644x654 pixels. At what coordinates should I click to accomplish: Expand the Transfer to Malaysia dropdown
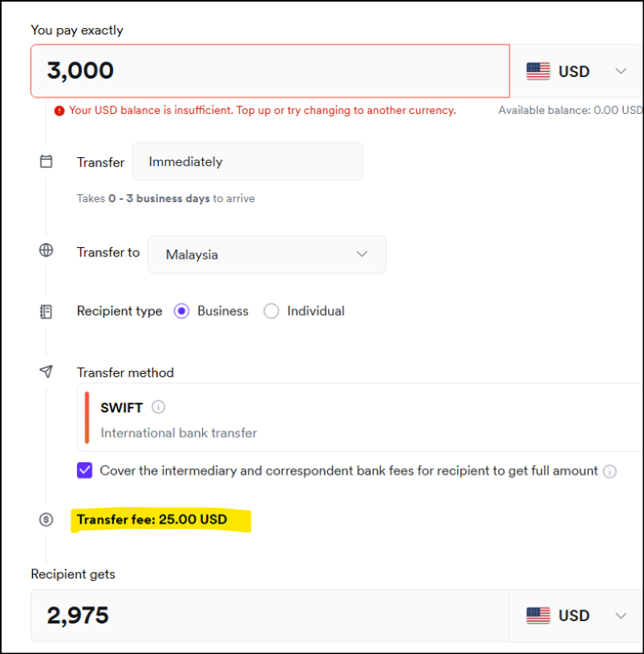click(266, 254)
